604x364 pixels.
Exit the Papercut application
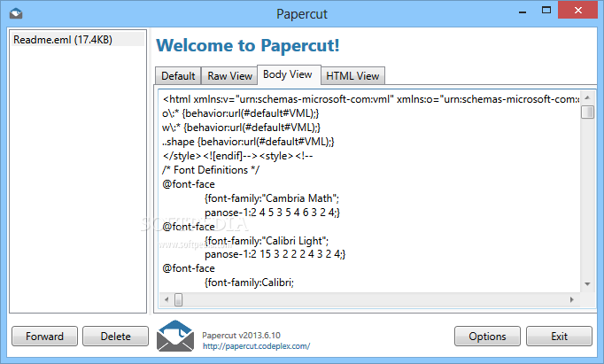[x=559, y=337]
